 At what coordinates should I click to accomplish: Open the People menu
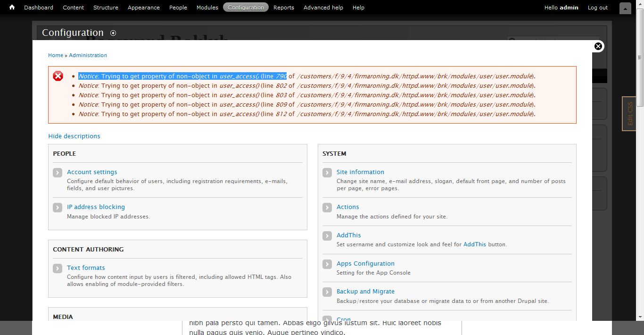pos(178,8)
